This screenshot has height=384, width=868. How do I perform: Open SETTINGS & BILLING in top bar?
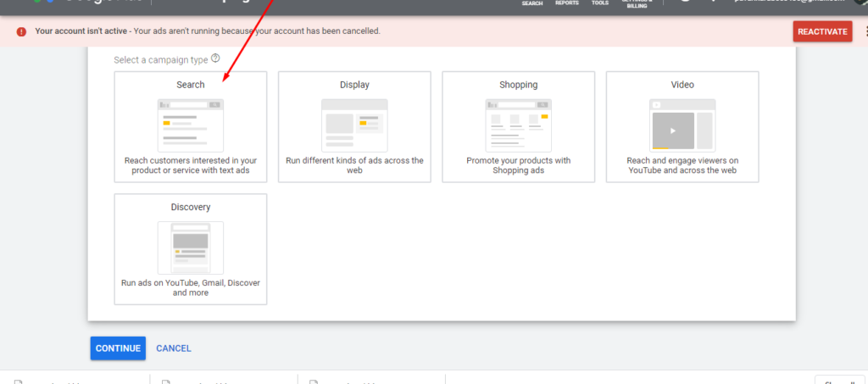coord(637,4)
